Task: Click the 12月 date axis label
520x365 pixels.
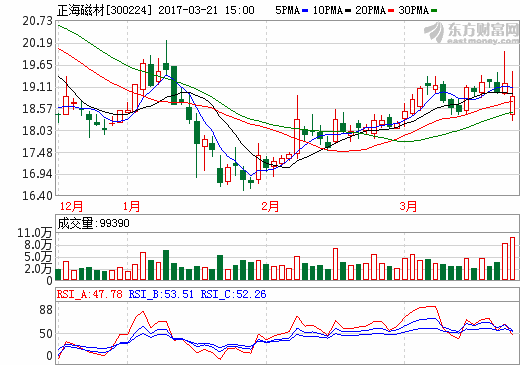Action: [x=71, y=206]
